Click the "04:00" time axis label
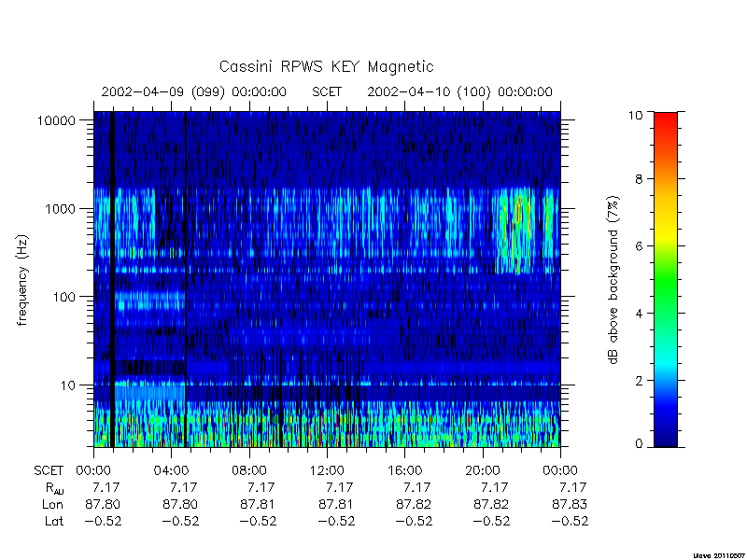 click(171, 471)
